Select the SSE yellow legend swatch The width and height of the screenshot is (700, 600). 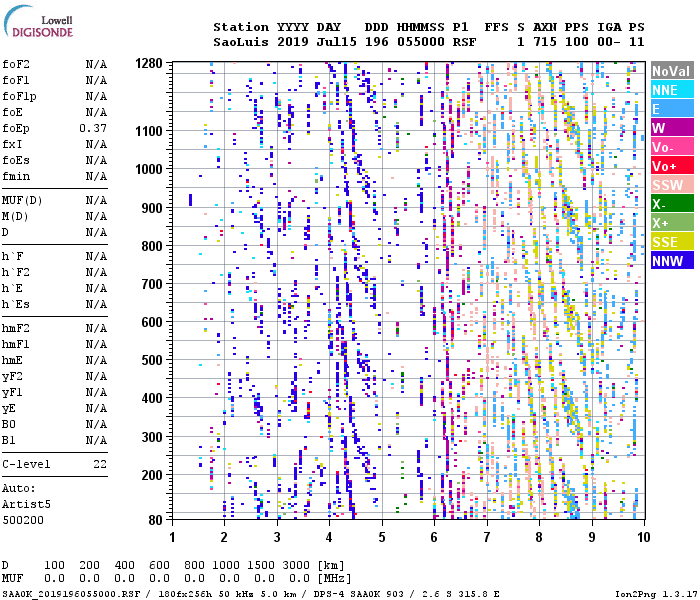[672, 242]
